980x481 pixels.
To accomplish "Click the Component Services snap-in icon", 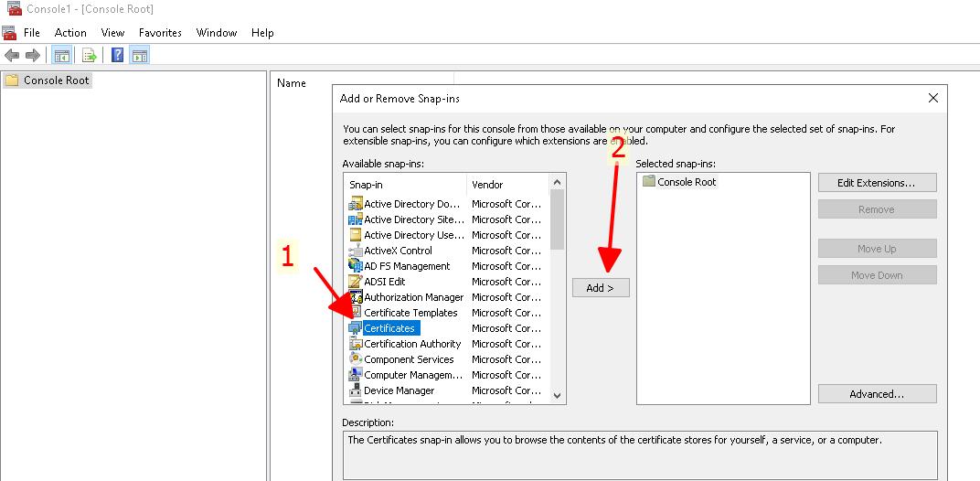I will 356,359.
